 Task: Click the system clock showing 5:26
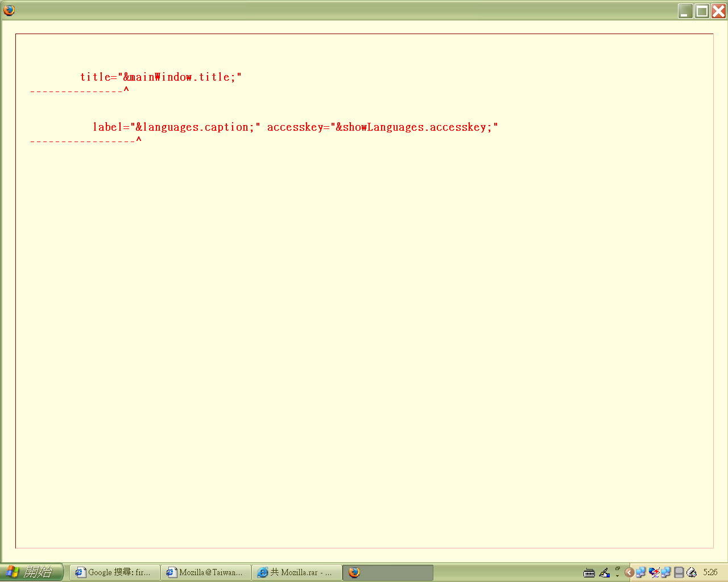pyautogui.click(x=710, y=572)
